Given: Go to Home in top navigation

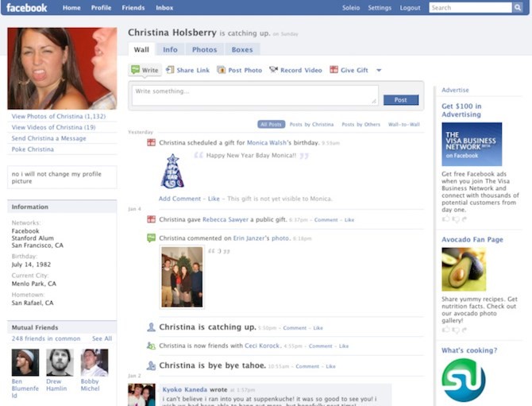Looking at the screenshot, I should click(71, 7).
